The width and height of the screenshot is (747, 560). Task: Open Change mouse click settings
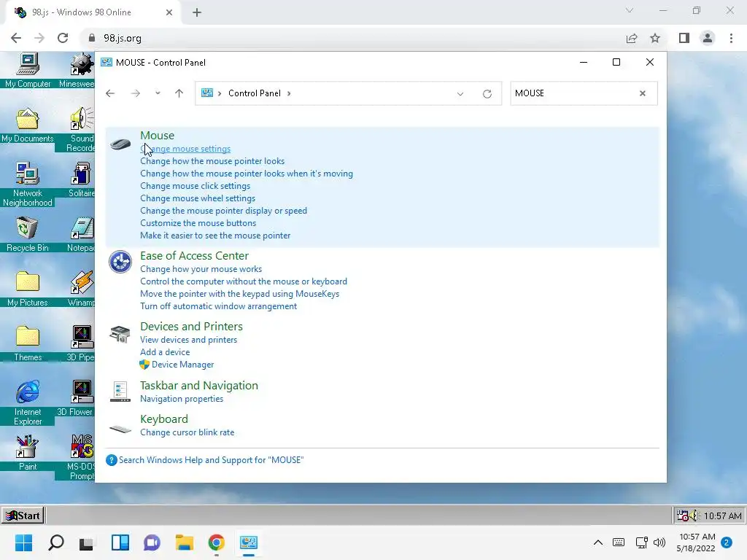(196, 186)
